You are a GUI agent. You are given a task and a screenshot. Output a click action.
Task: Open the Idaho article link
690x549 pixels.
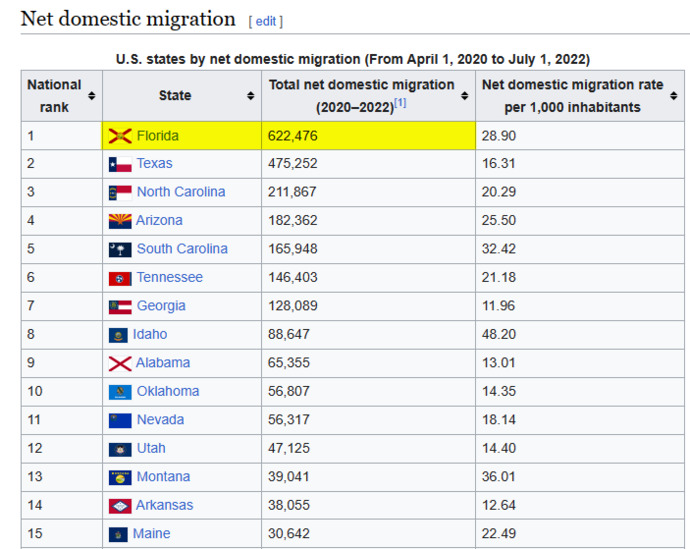point(150,334)
